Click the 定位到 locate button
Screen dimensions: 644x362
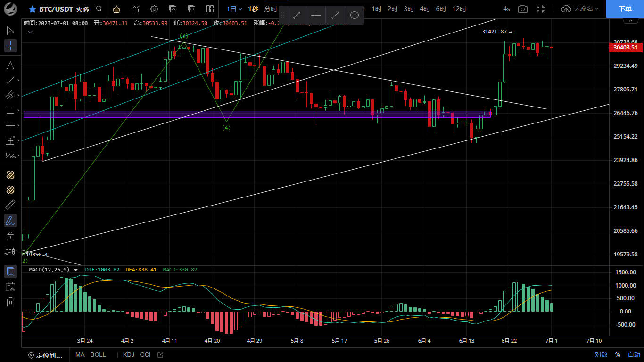pyautogui.click(x=45, y=355)
